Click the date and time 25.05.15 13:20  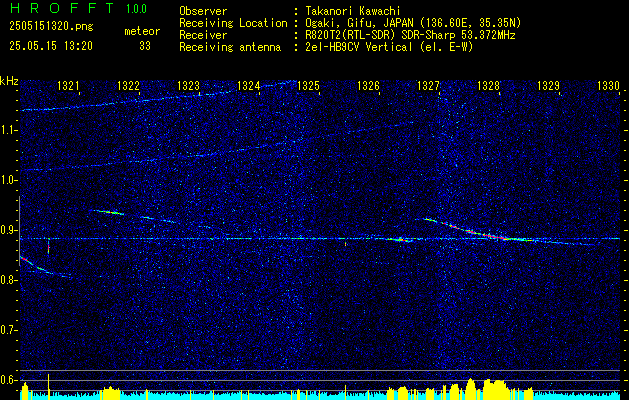point(51,46)
